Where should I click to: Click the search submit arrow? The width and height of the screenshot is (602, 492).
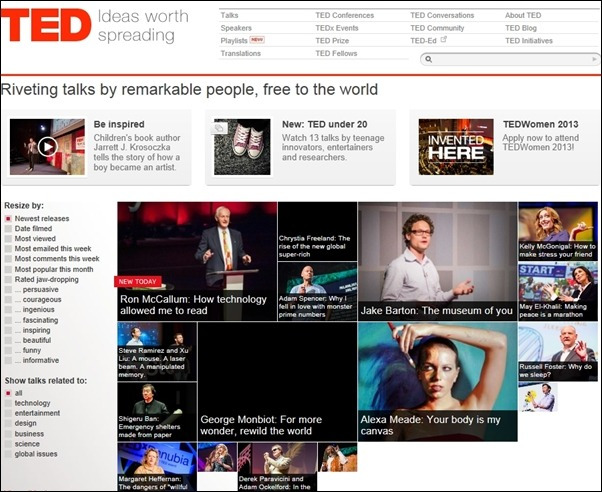click(x=594, y=59)
